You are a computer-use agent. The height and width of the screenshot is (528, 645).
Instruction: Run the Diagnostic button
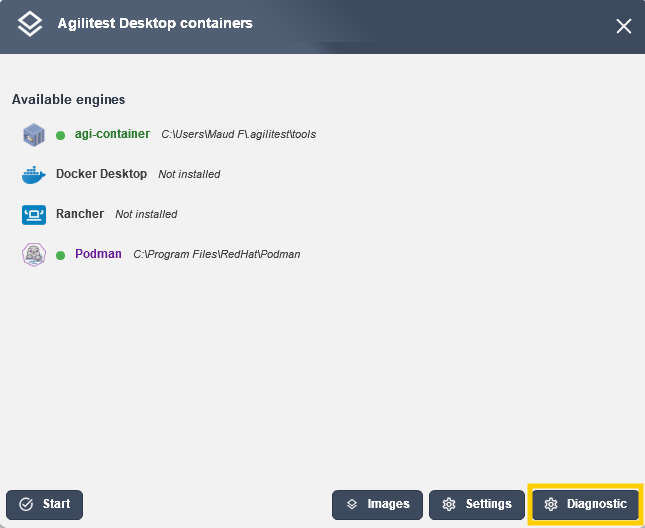[x=585, y=505]
